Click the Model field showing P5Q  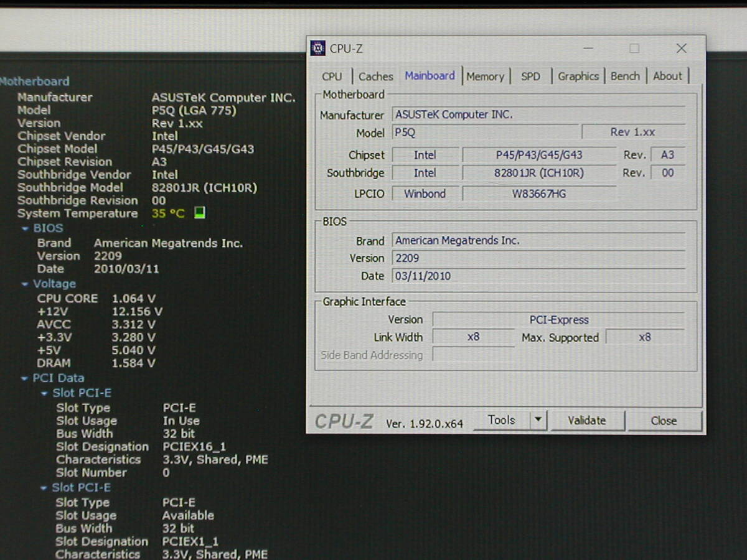coord(486,133)
